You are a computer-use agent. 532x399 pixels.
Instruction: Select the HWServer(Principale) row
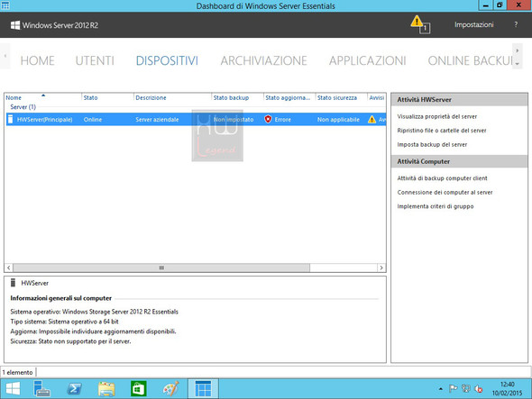196,119
